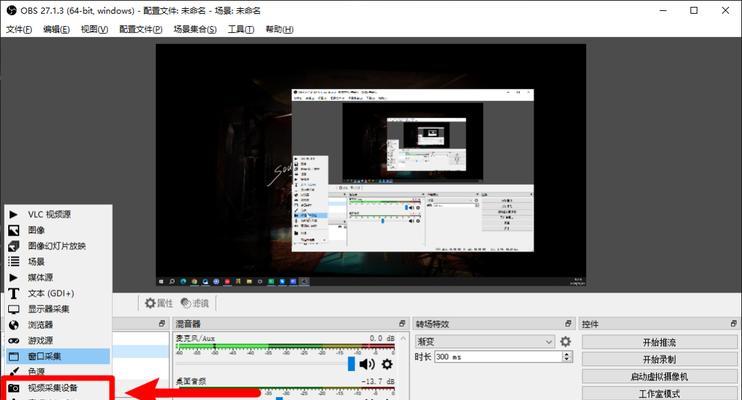This screenshot has width=742, height=400.
Task: Select highlighted 窗口采集 entry
Action: coord(58,356)
